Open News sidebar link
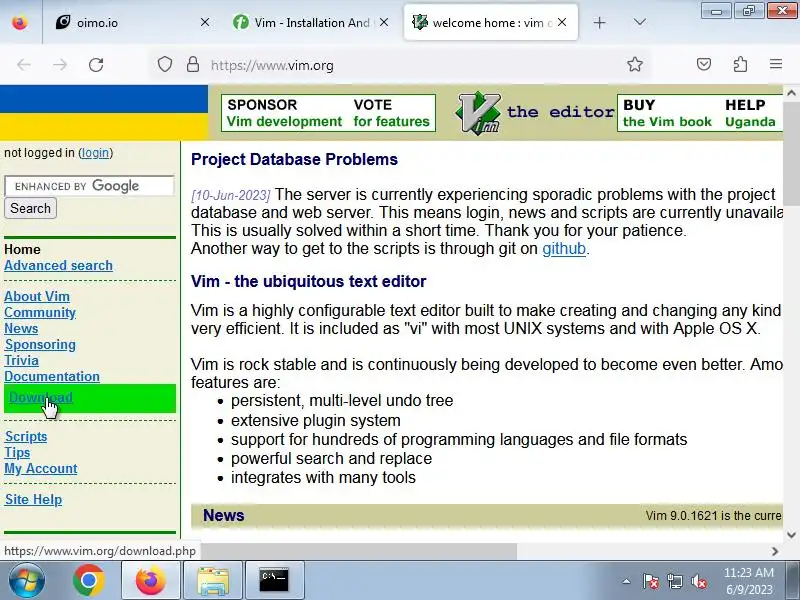800x600 pixels. tap(21, 329)
